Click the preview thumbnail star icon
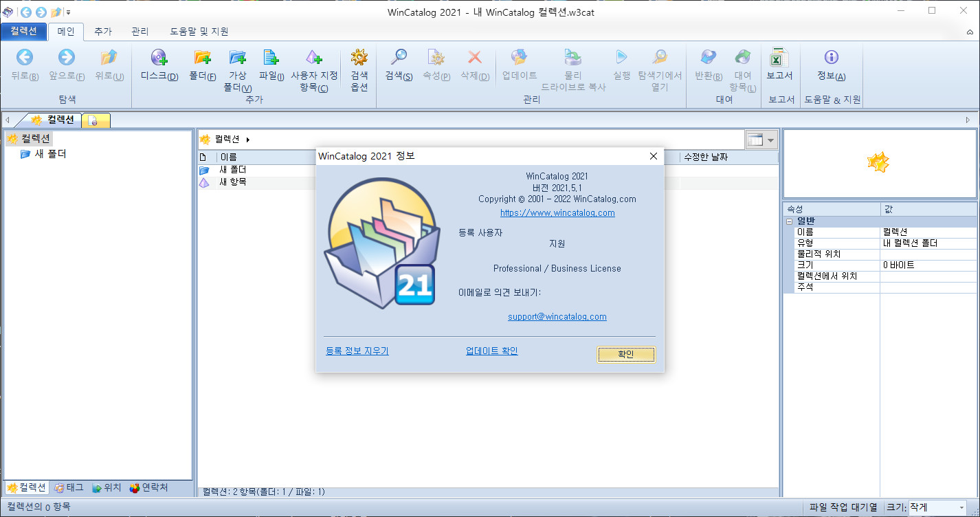The width and height of the screenshot is (980, 517). pyautogui.click(x=878, y=163)
